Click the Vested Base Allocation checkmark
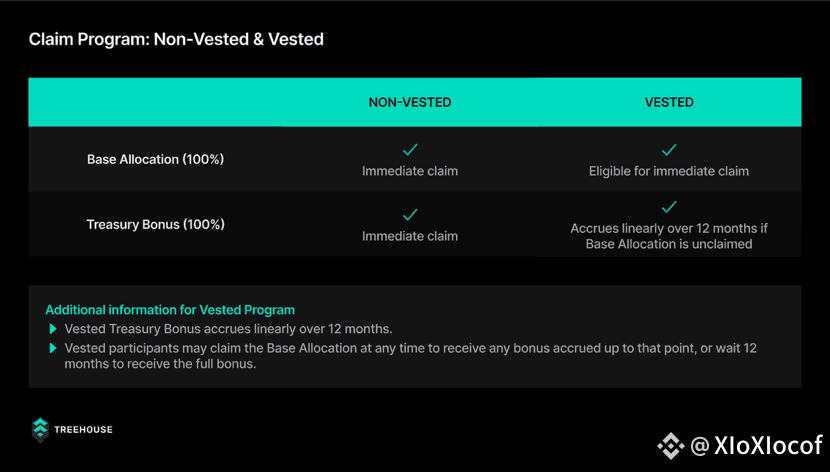 click(669, 150)
